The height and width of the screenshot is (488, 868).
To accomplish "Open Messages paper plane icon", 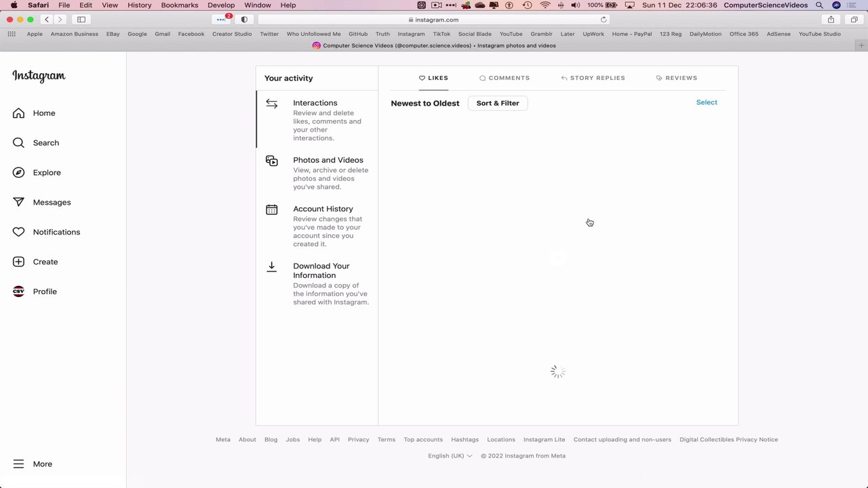I will tap(18, 203).
